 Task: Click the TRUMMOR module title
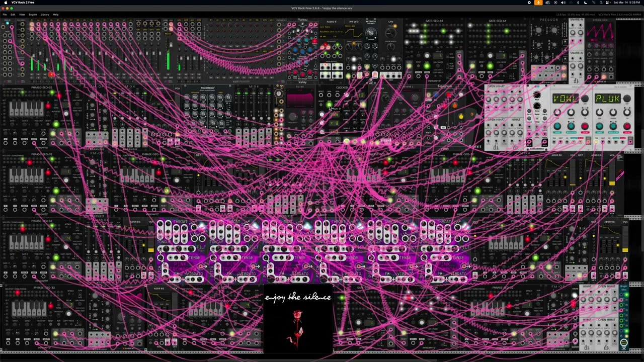pyautogui.click(x=207, y=88)
